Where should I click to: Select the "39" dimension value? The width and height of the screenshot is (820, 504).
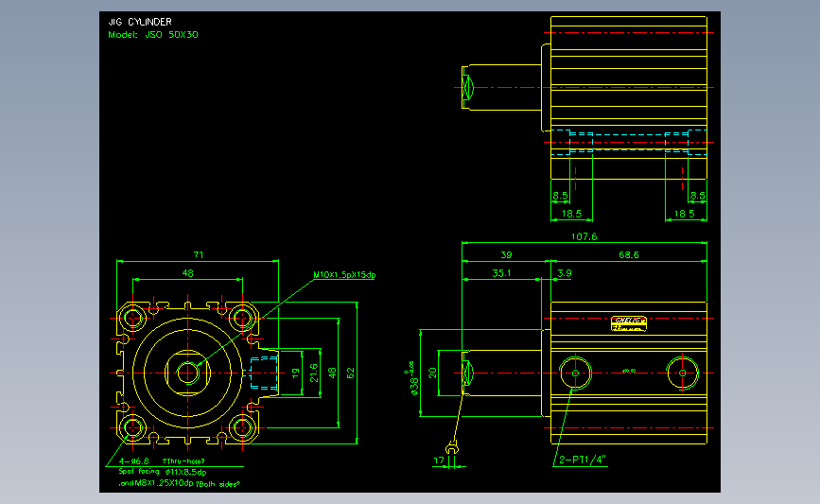click(x=506, y=255)
